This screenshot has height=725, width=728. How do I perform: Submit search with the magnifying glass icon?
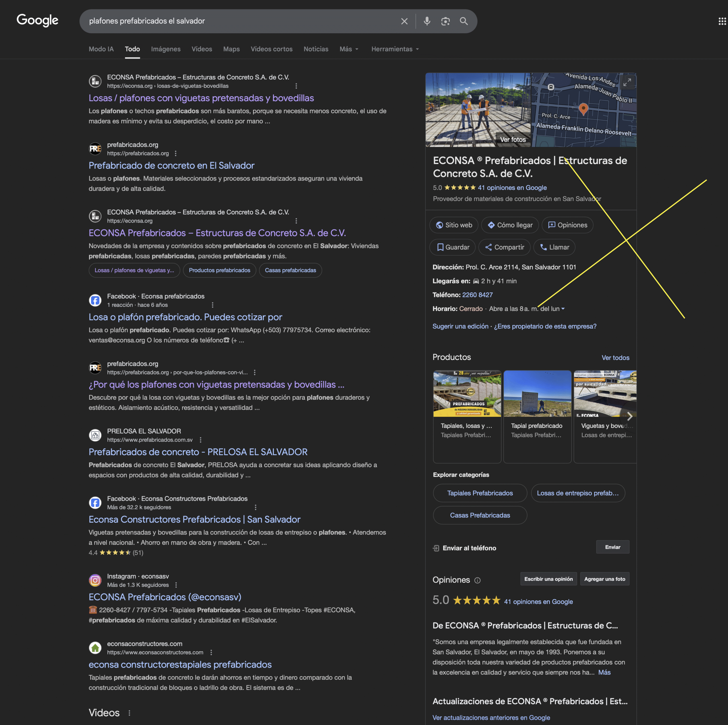[x=464, y=21]
